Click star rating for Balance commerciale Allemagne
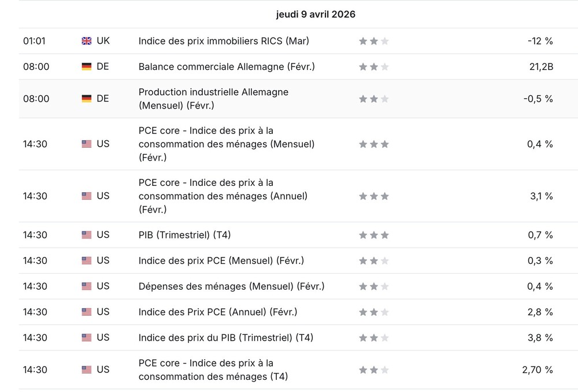 tap(374, 66)
